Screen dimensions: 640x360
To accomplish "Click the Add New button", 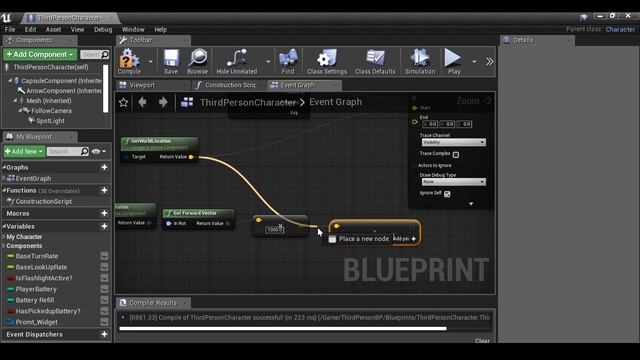I will click(x=24, y=151).
